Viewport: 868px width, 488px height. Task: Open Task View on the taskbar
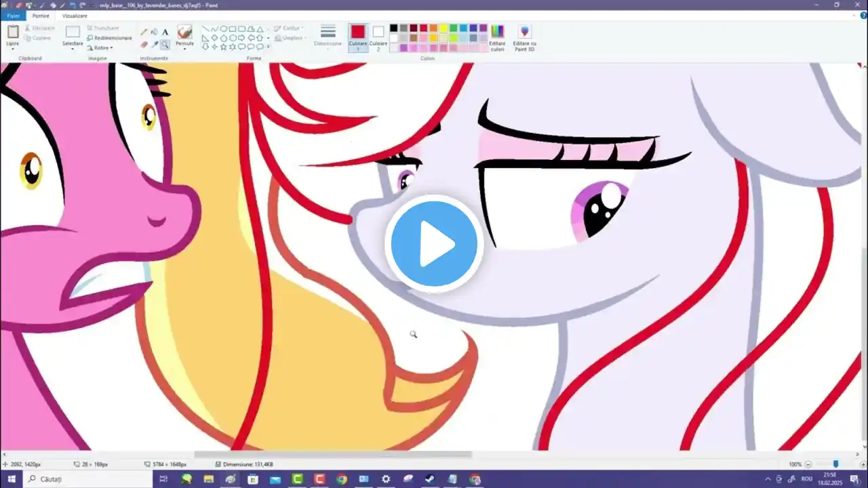click(163, 479)
